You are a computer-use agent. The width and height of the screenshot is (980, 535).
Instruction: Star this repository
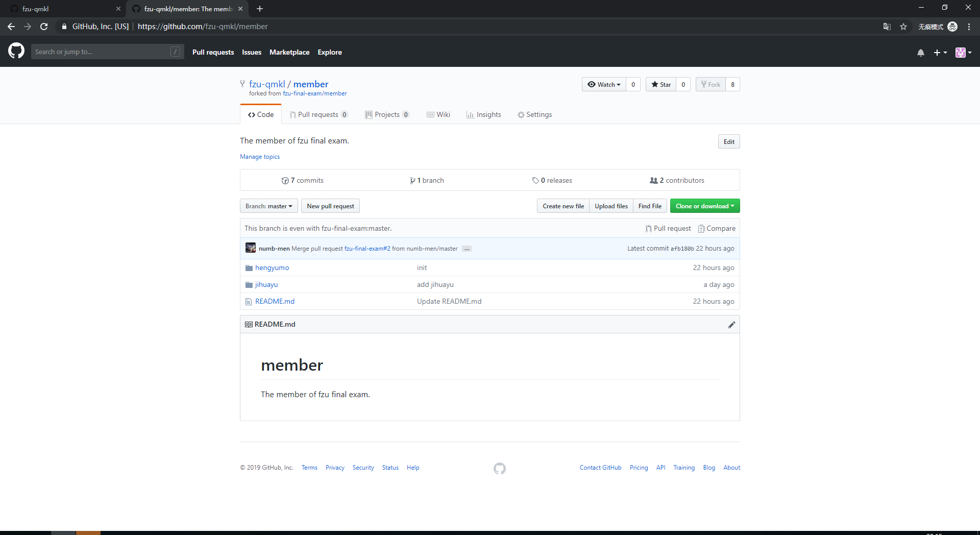[661, 84]
